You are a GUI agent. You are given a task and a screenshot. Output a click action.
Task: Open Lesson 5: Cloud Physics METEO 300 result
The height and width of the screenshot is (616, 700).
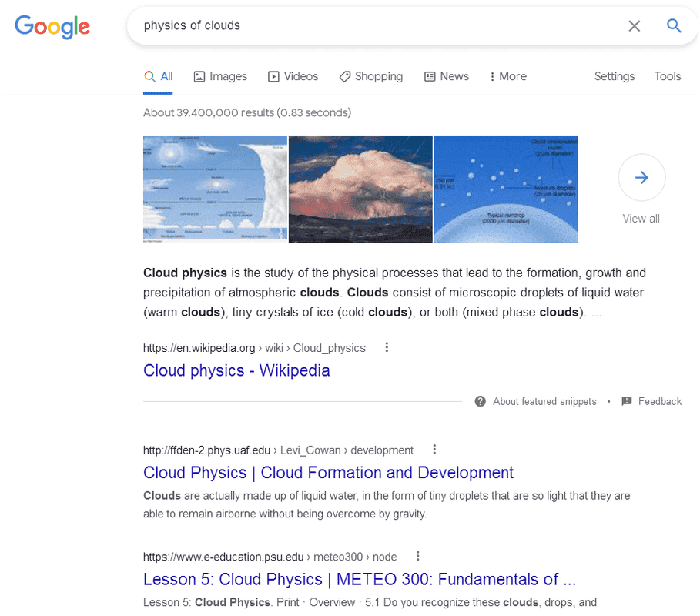(x=360, y=579)
